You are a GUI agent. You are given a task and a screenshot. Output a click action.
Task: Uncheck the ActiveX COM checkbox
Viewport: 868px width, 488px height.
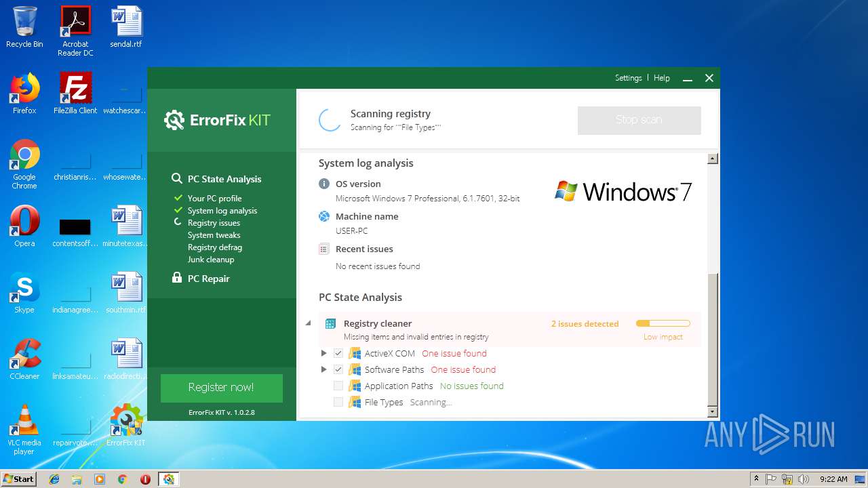tap(338, 353)
